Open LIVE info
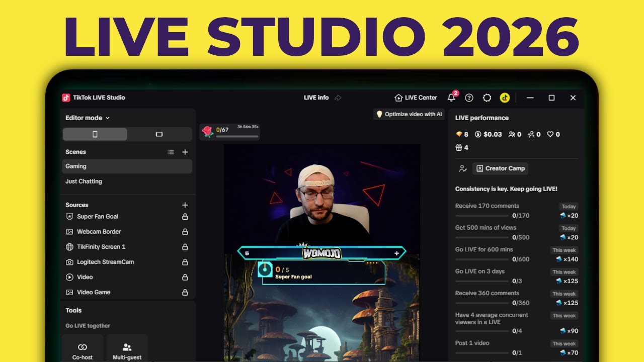The width and height of the screenshot is (644, 362). coord(316,98)
